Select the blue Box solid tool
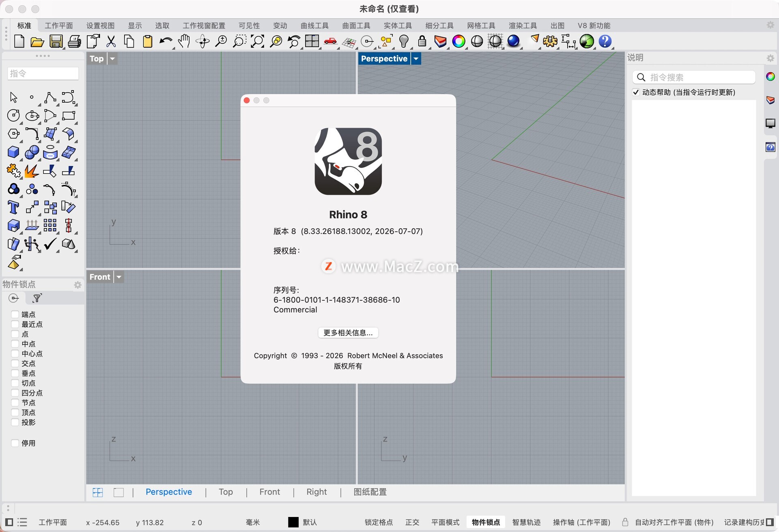 [13, 152]
